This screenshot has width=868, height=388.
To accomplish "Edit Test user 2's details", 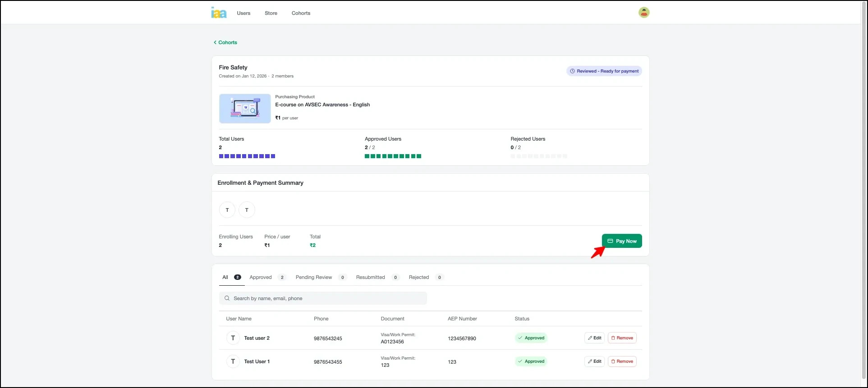I will [x=594, y=338].
